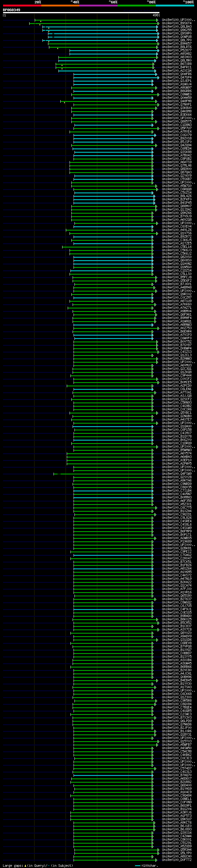Select the UniRef100_A9KCT6 label
197x868 pixels.
pos(177,822)
